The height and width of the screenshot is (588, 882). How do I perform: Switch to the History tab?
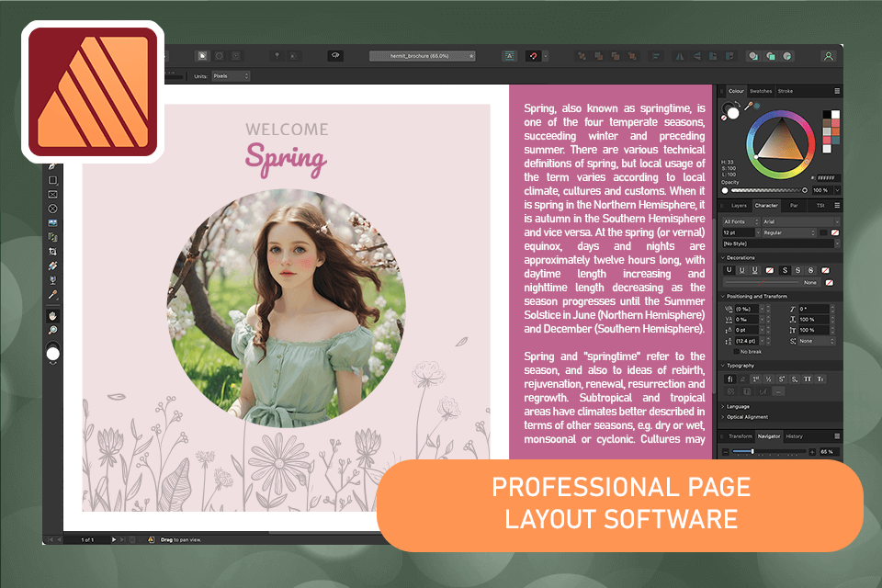point(794,436)
